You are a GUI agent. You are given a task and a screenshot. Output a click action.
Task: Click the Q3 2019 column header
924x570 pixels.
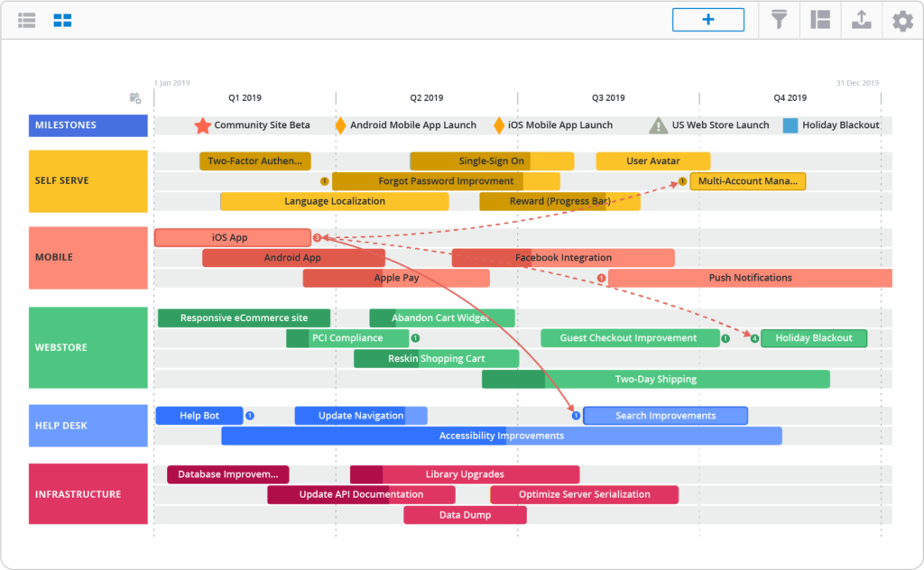pyautogui.click(x=608, y=97)
